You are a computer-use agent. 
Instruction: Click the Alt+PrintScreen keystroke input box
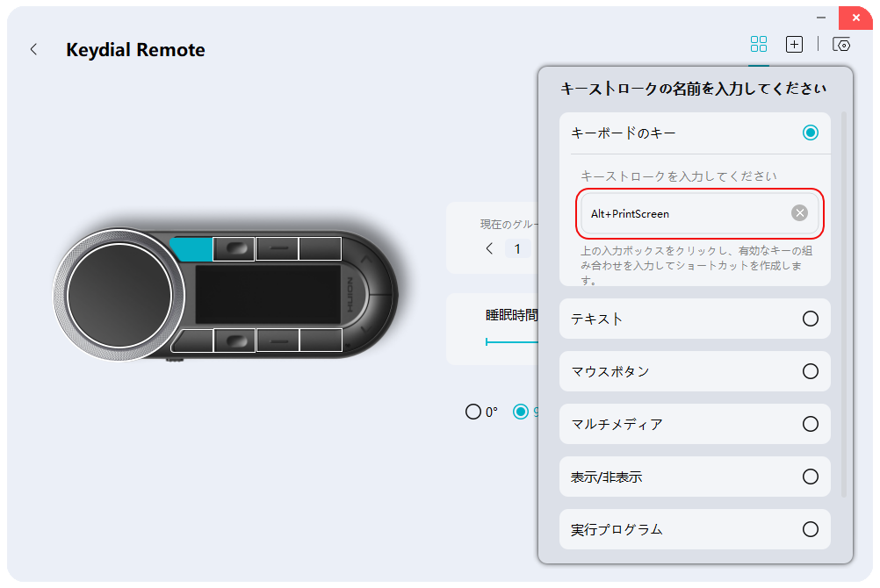click(x=699, y=213)
